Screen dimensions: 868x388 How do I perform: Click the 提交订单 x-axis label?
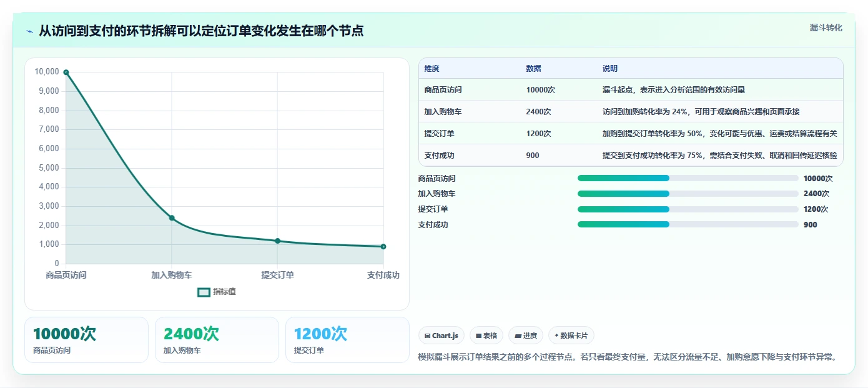(x=277, y=275)
